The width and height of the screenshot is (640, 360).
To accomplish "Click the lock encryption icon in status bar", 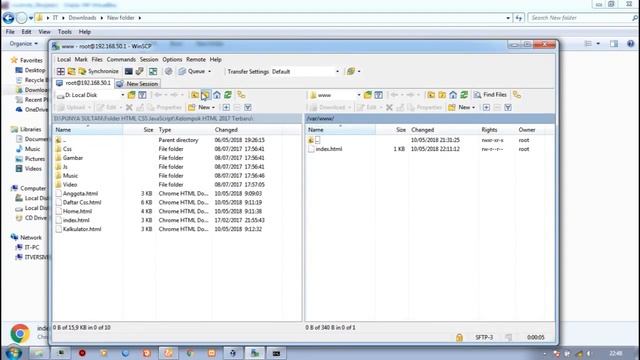I will coord(459,338).
